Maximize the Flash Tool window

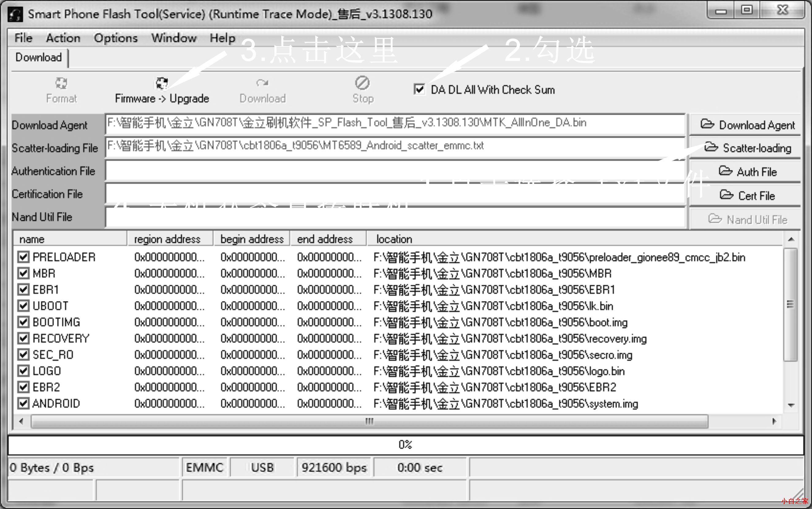click(x=747, y=10)
